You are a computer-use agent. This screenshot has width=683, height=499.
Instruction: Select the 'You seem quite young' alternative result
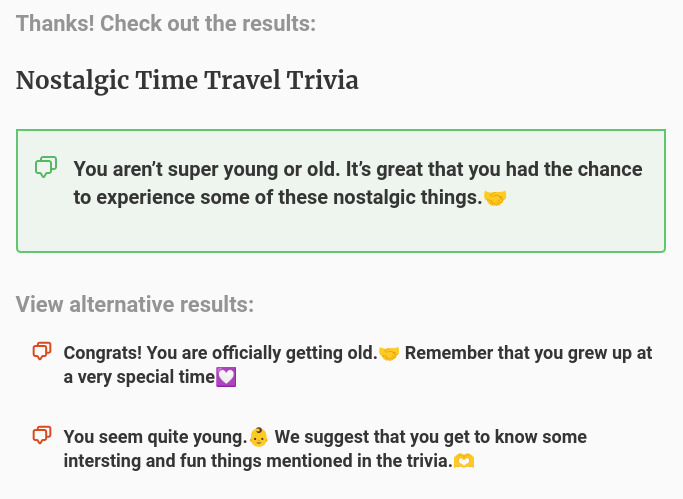point(155,437)
